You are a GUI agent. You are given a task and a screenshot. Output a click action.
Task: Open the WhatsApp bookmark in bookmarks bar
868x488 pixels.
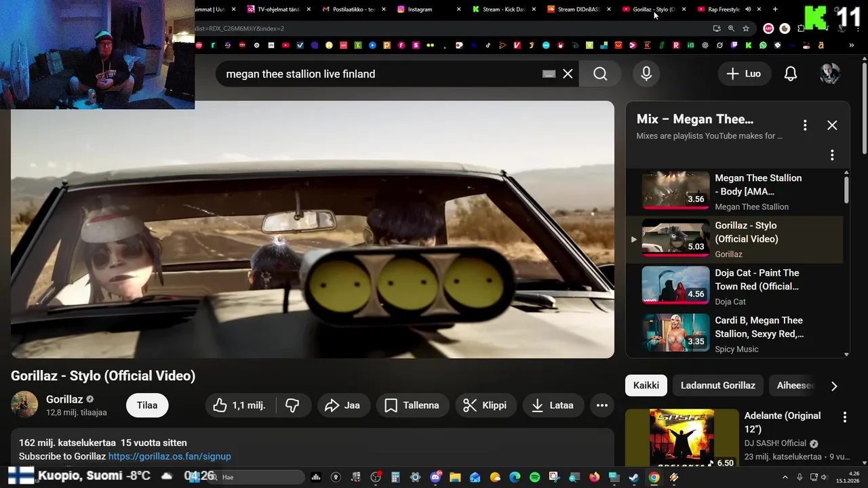763,45
